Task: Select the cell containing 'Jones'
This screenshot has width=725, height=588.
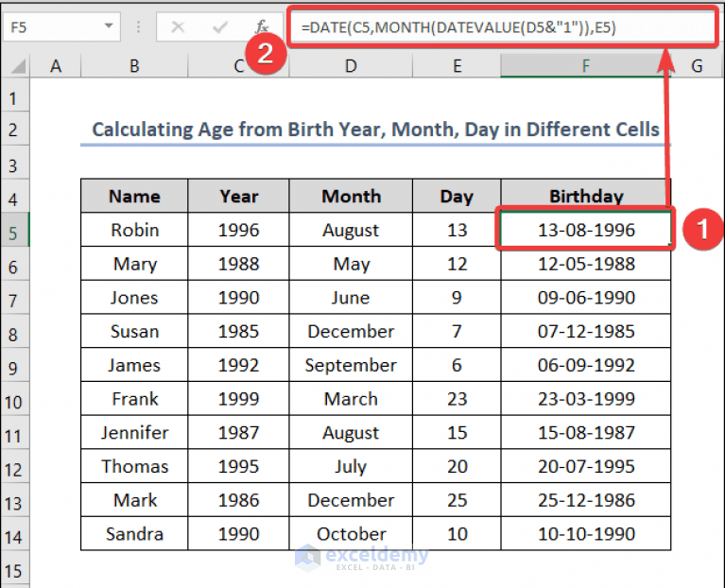Action: 134,297
